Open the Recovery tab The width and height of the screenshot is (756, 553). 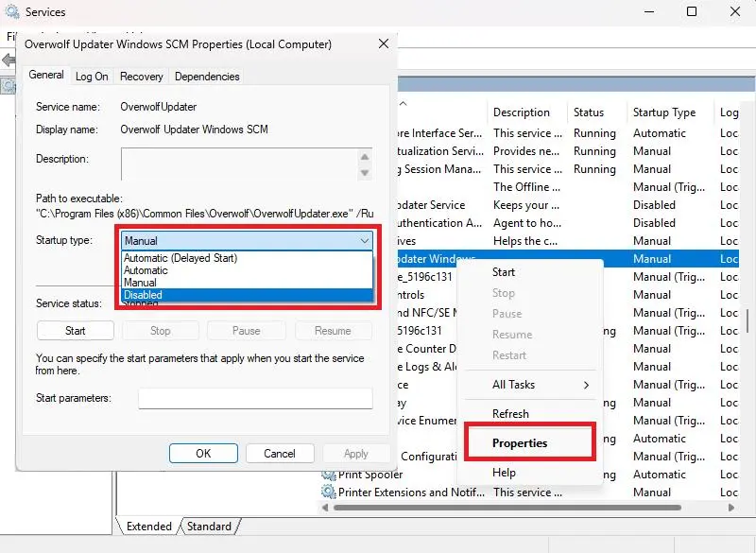coord(141,77)
